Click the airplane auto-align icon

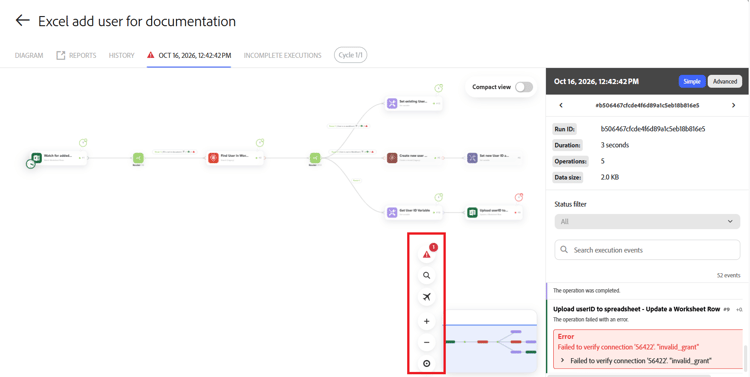(x=427, y=297)
